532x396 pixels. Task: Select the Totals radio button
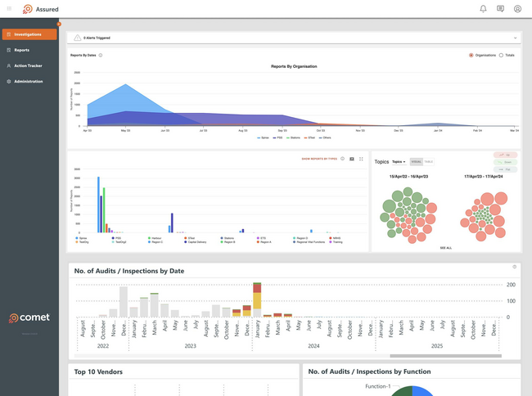coord(501,56)
